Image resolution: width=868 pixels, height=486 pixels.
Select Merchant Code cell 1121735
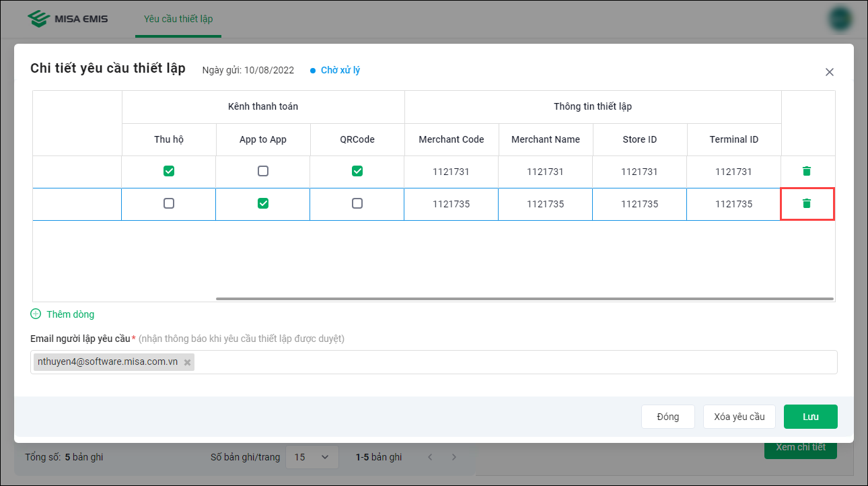click(x=451, y=204)
